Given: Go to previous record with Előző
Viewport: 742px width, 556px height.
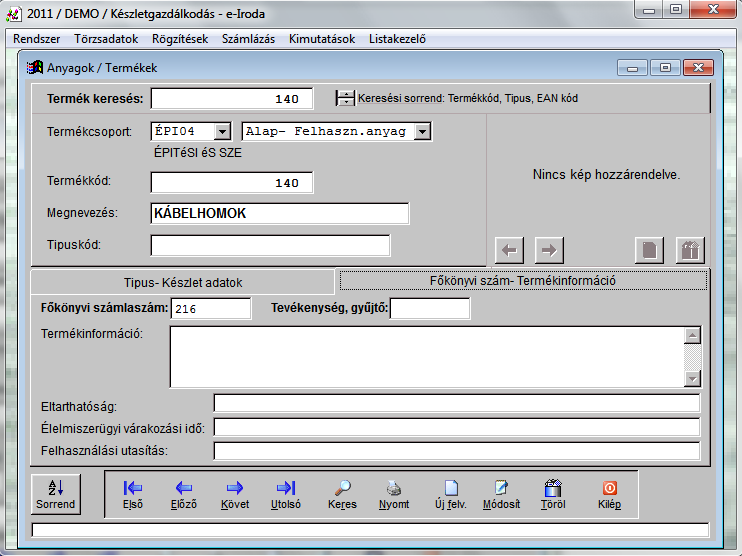Looking at the screenshot, I should (184, 493).
